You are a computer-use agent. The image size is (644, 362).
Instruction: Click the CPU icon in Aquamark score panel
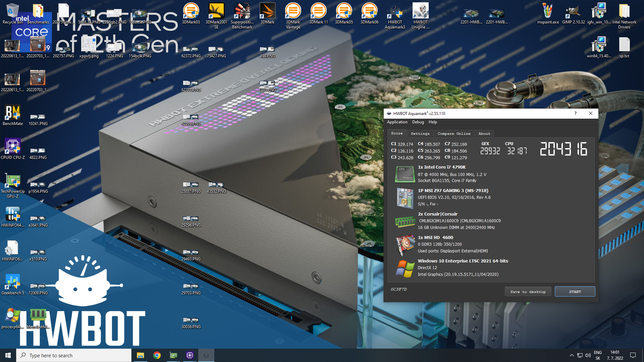click(405, 174)
